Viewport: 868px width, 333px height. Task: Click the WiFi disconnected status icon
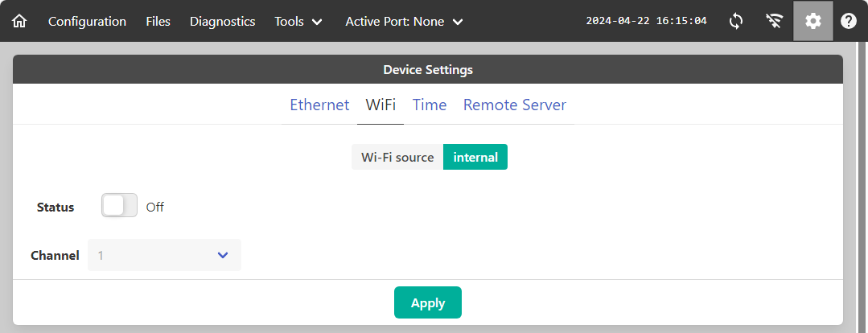click(x=774, y=22)
